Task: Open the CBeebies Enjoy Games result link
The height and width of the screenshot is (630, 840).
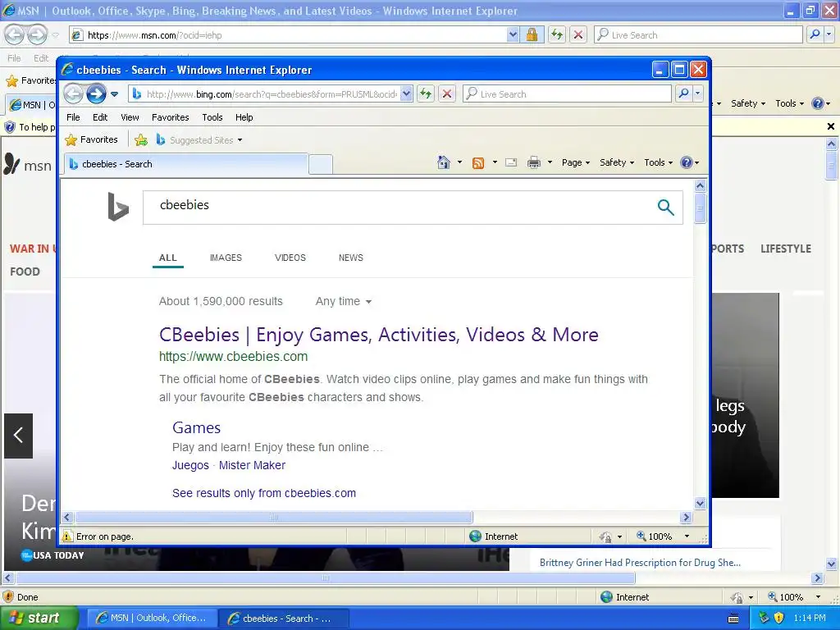Action: [379, 335]
